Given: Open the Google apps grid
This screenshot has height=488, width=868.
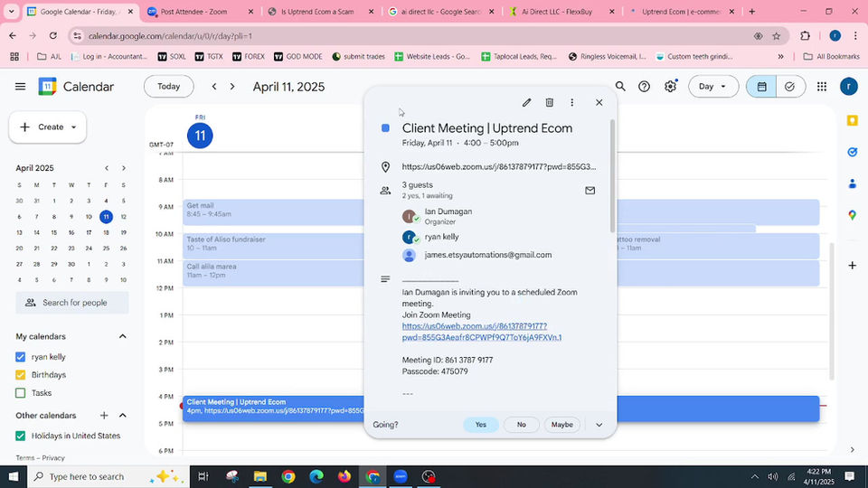Looking at the screenshot, I should [822, 87].
